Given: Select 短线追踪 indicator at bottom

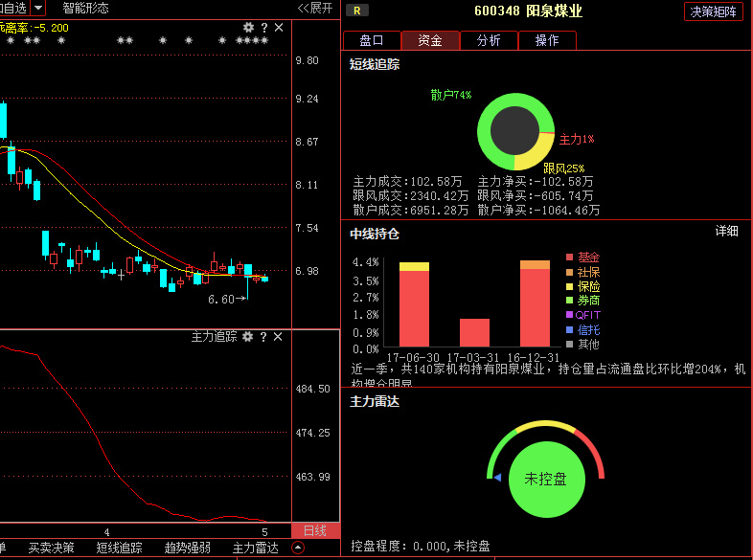Looking at the screenshot, I should (x=120, y=549).
